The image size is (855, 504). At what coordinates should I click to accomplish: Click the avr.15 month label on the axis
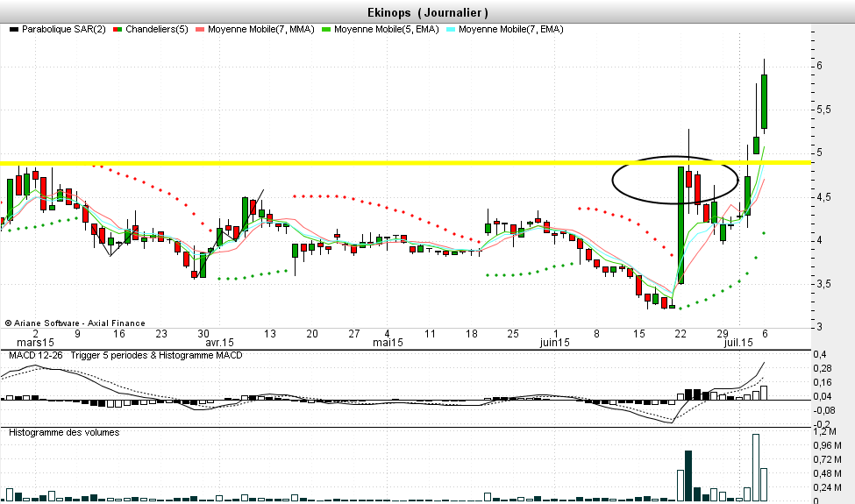[219, 343]
